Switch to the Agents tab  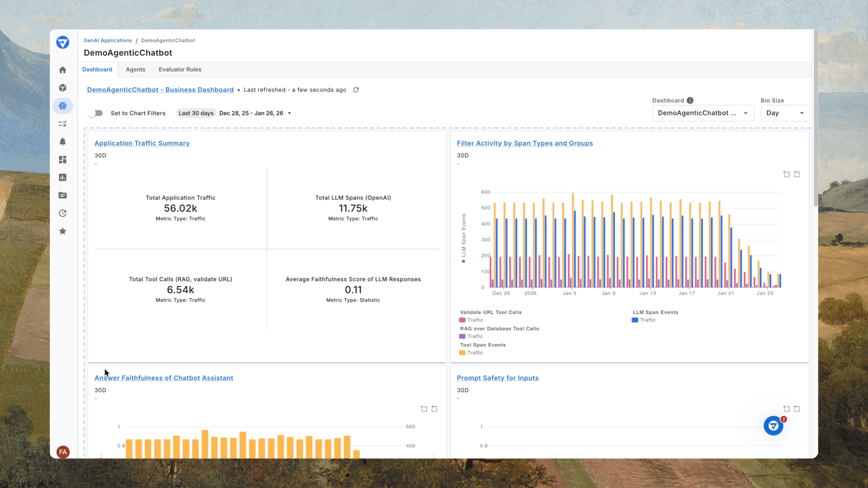[135, 69]
